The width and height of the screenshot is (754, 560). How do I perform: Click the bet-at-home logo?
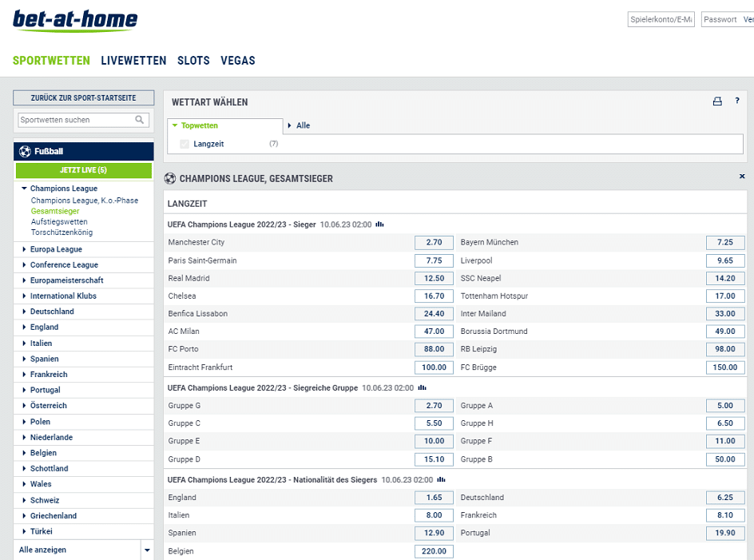[x=75, y=21]
